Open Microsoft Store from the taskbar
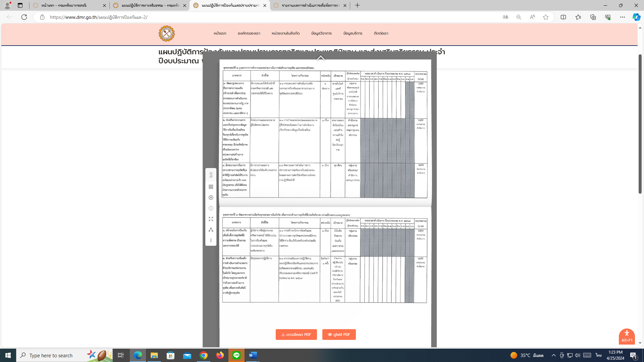Viewport: 644px width, 362px height. pos(171,355)
